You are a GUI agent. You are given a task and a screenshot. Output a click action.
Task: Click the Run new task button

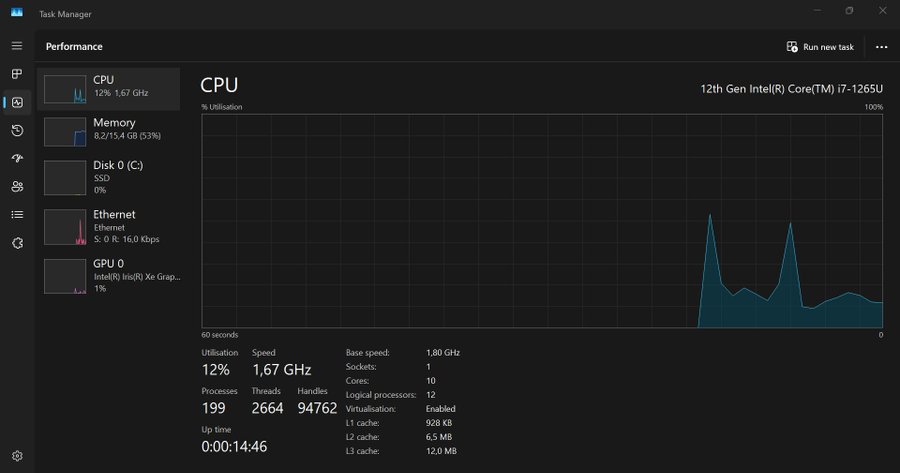click(820, 47)
